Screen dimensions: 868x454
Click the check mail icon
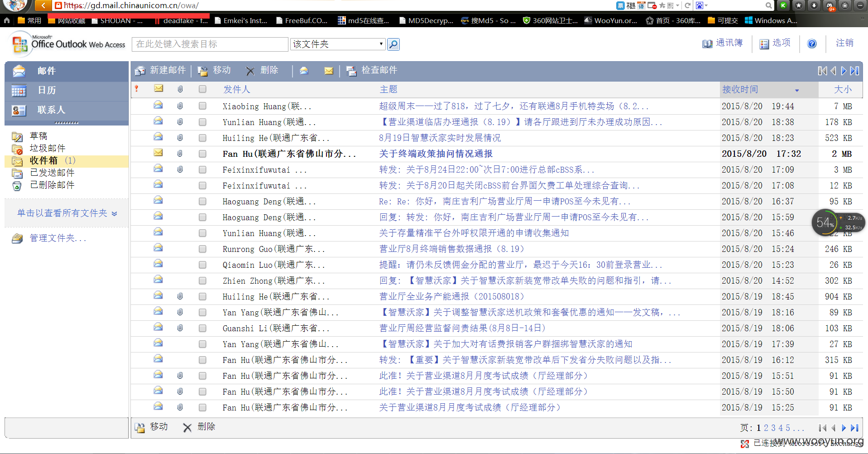[351, 71]
